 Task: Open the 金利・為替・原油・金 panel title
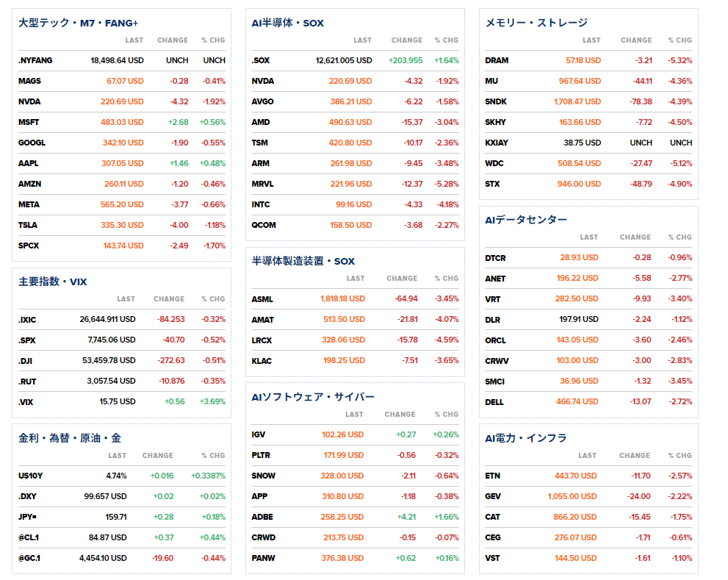(x=70, y=438)
